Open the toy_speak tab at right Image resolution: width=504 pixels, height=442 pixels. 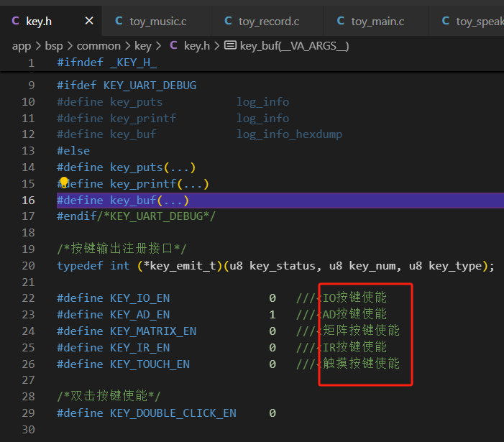coord(466,21)
